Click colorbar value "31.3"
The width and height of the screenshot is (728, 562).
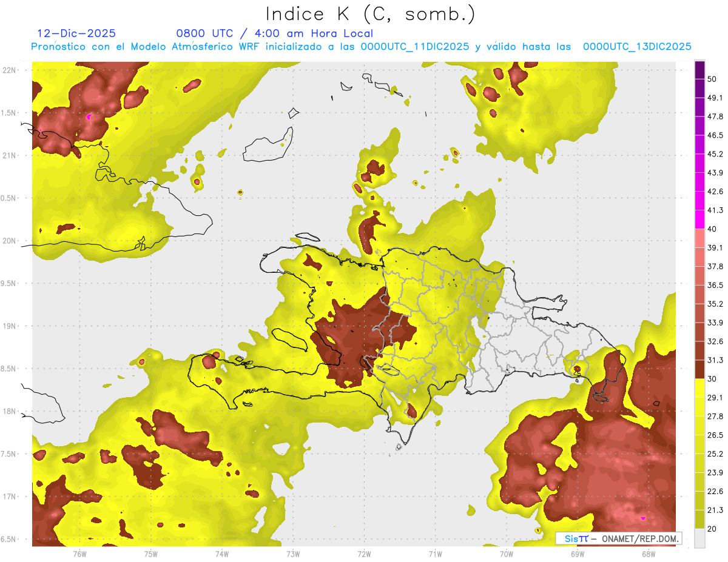pyautogui.click(x=715, y=360)
